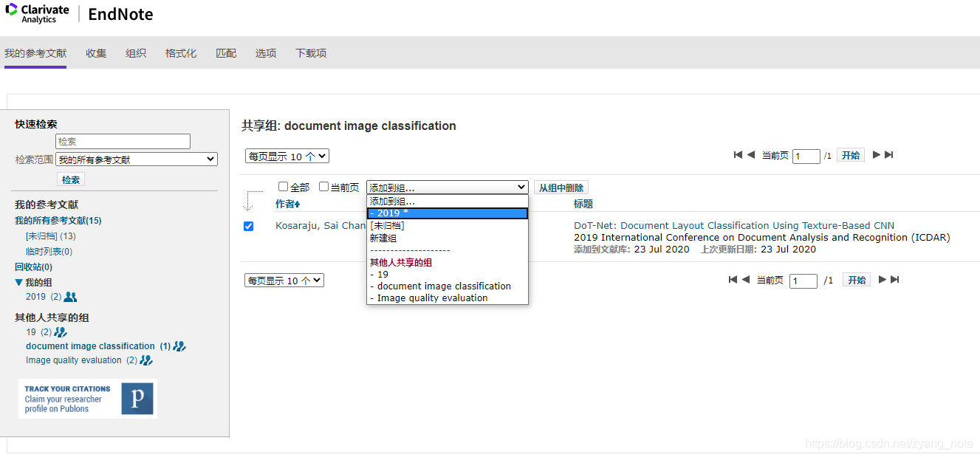Jump to the last page using the pagination icon
The width and height of the screenshot is (980, 457).
(x=888, y=155)
